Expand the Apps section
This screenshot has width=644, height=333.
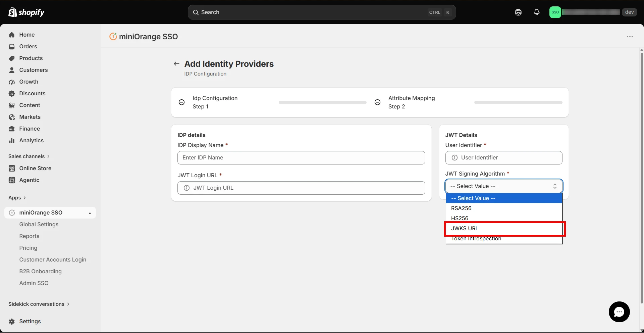pyautogui.click(x=17, y=198)
